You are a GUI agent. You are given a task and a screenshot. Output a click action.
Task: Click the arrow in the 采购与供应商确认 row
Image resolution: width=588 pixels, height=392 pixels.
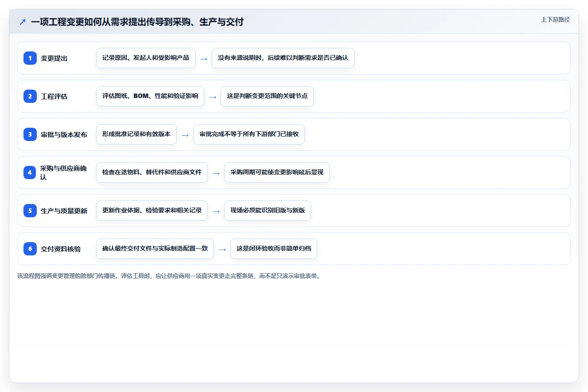[216, 173]
